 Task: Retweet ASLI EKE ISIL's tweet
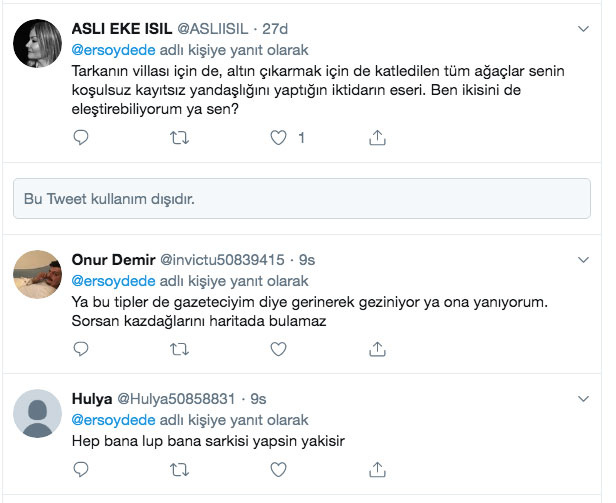(x=180, y=137)
